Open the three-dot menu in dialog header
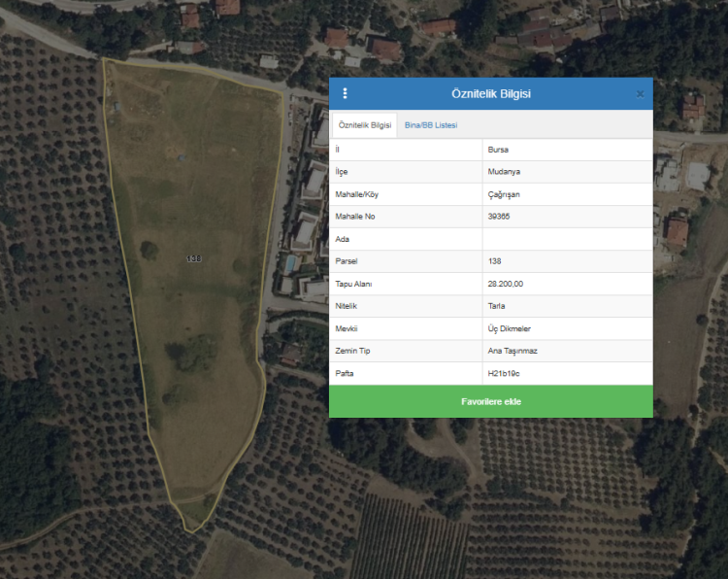 click(x=345, y=94)
